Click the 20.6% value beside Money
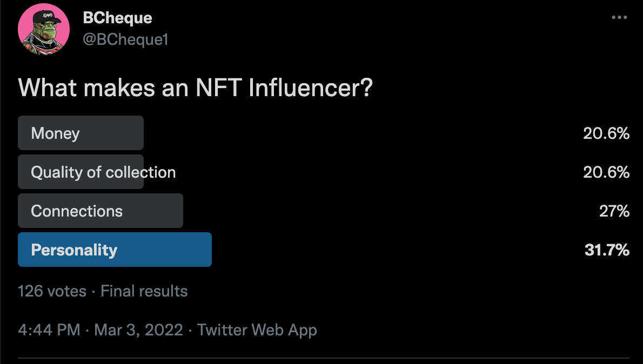Image resolution: width=643 pixels, height=364 pixels. click(x=606, y=133)
